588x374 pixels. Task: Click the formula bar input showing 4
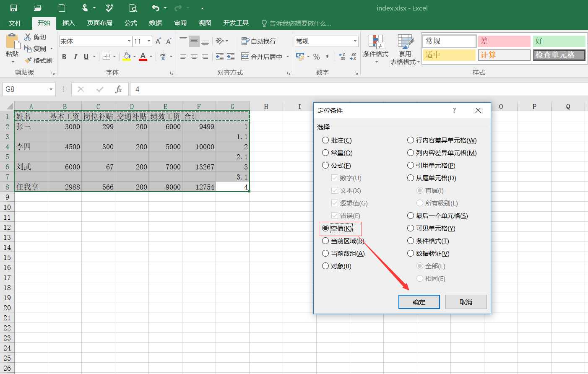click(359, 89)
